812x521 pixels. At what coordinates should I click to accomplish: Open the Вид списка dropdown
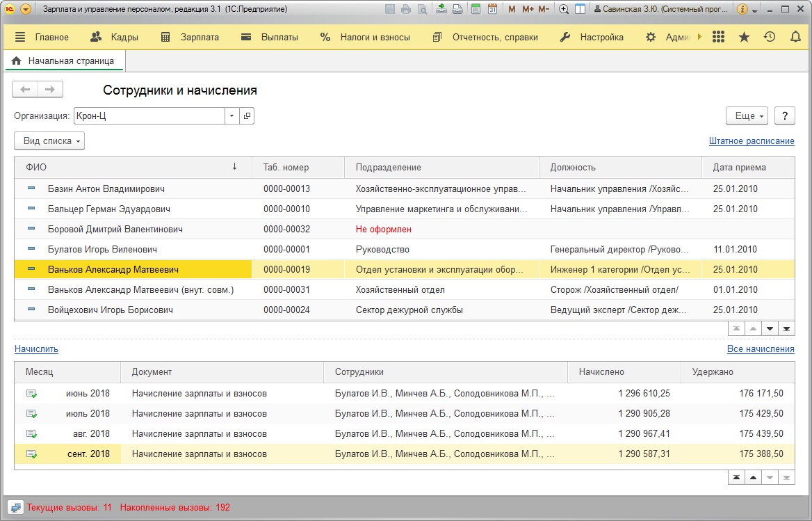tap(49, 141)
